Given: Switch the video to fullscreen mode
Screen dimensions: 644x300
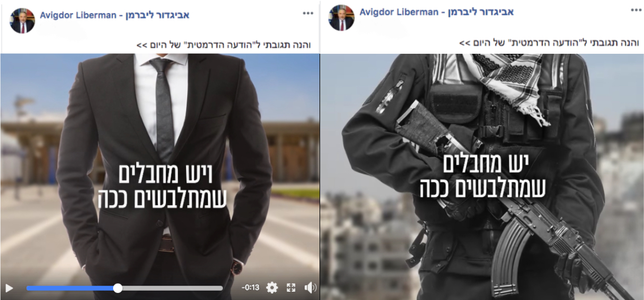Looking at the screenshot, I should tap(291, 288).
